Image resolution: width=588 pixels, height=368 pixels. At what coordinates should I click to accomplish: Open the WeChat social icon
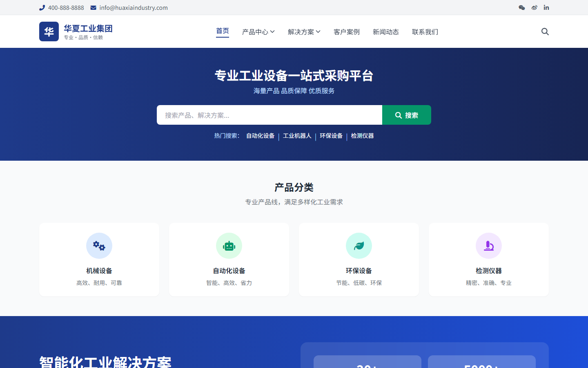pos(522,8)
